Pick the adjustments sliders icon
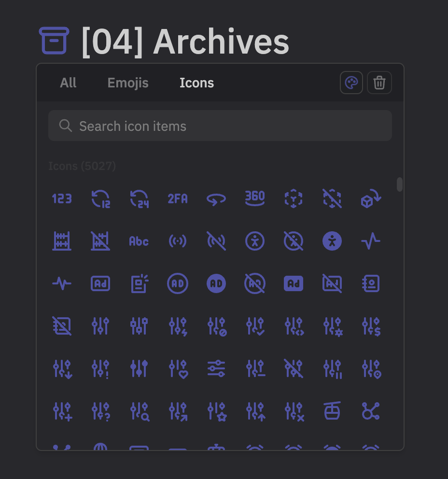The height and width of the screenshot is (479, 448). click(100, 326)
